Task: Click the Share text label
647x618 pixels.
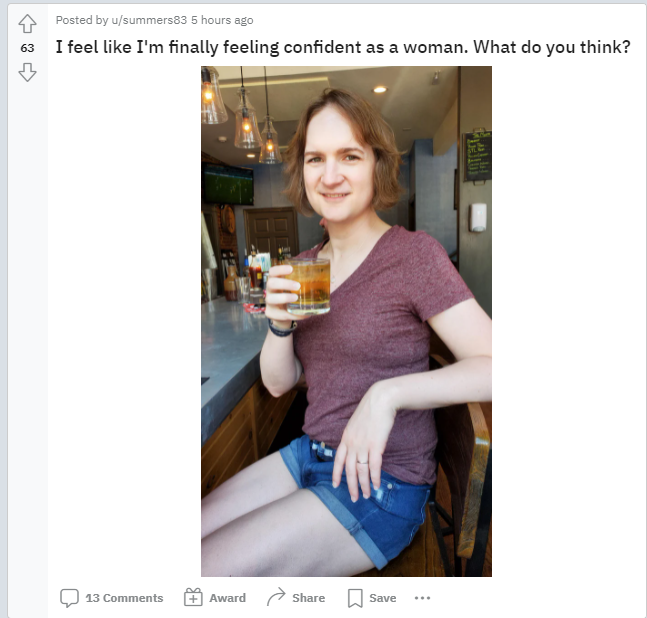Action: (x=309, y=598)
